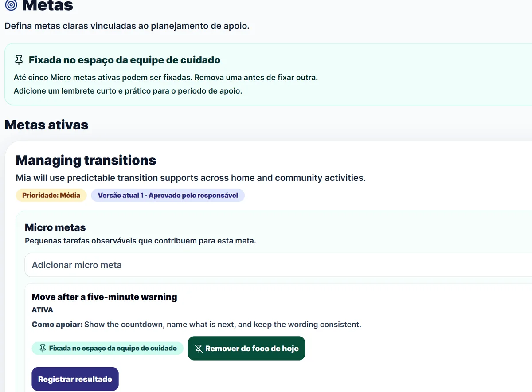Click the Até cinco Micro metas banner note
532x392 pixels.
(x=166, y=78)
